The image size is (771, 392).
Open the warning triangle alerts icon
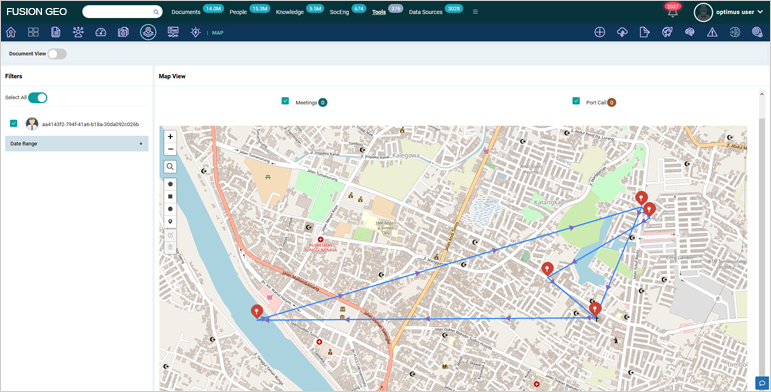pyautogui.click(x=712, y=32)
